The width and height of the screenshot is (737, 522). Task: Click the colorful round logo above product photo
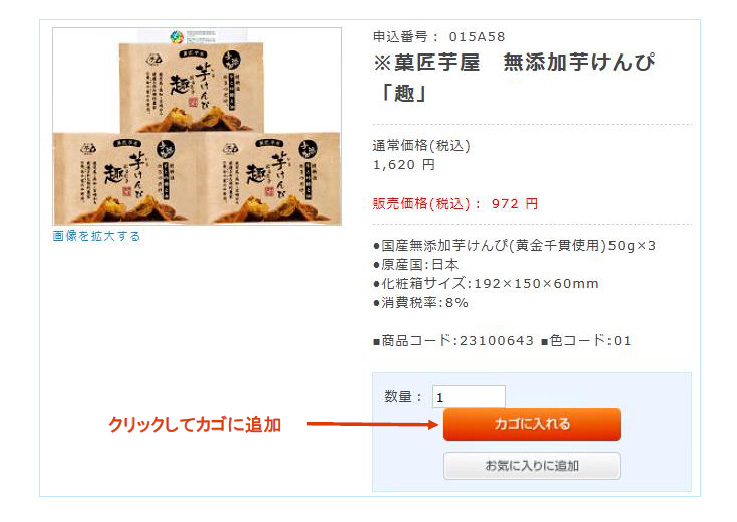point(177,36)
